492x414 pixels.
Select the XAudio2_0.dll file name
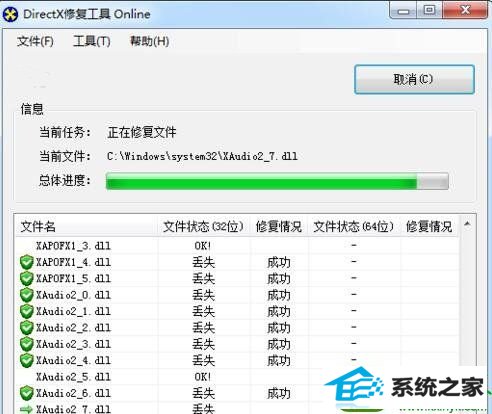point(73,295)
